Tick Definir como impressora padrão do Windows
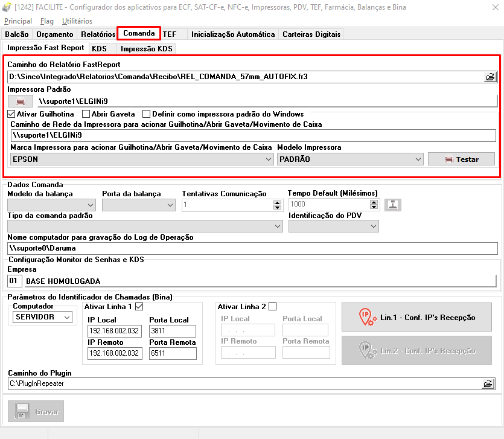 146,114
